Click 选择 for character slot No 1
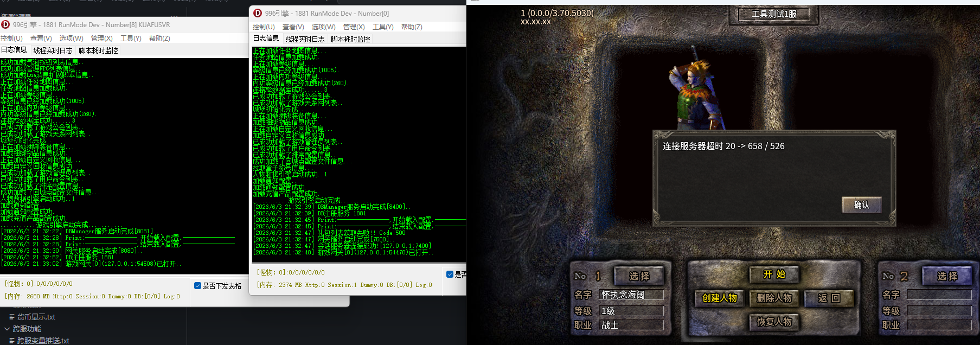The width and height of the screenshot is (980, 345). tap(639, 276)
